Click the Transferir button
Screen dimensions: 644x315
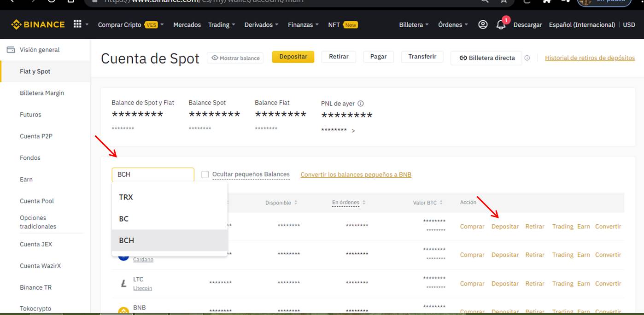point(422,57)
